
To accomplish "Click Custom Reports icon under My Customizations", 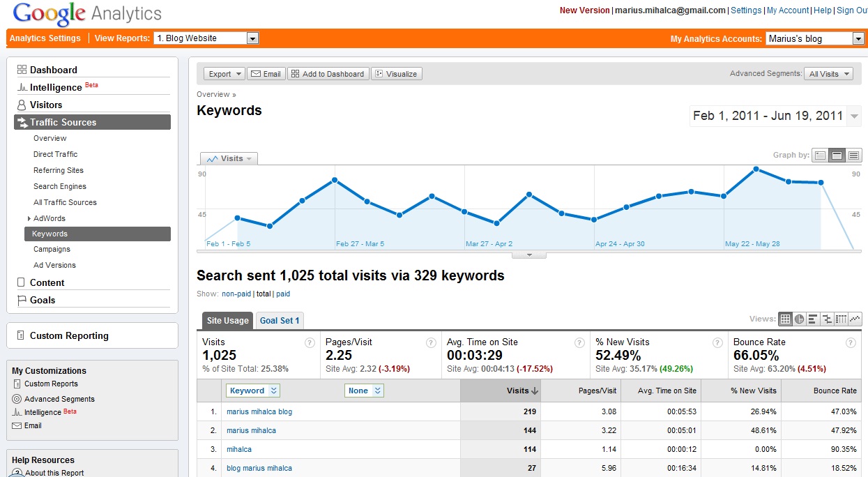I will click(x=17, y=384).
